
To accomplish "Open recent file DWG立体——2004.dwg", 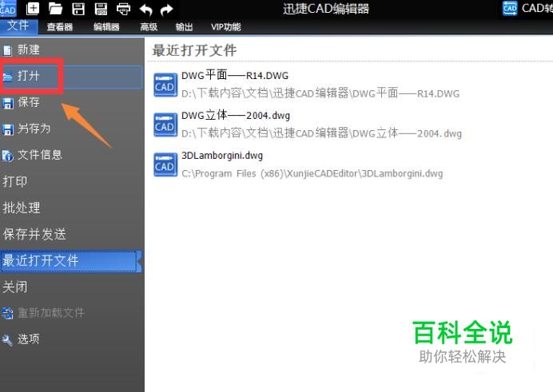I will (236, 115).
